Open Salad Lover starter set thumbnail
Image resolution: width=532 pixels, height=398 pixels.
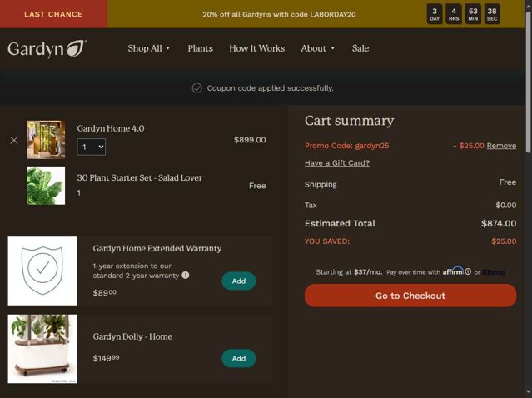46,186
